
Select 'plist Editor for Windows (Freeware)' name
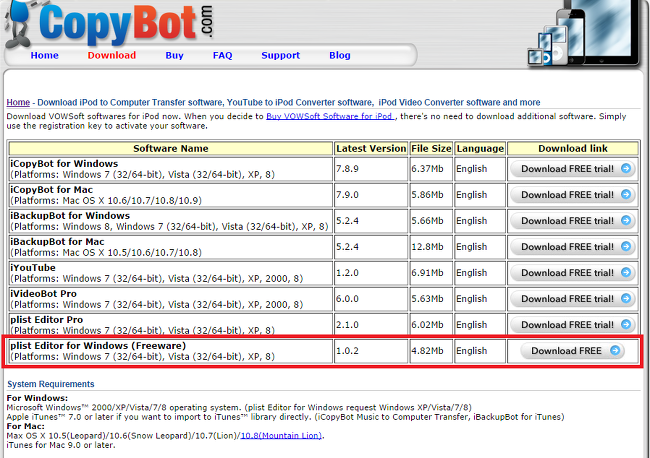tap(98, 346)
